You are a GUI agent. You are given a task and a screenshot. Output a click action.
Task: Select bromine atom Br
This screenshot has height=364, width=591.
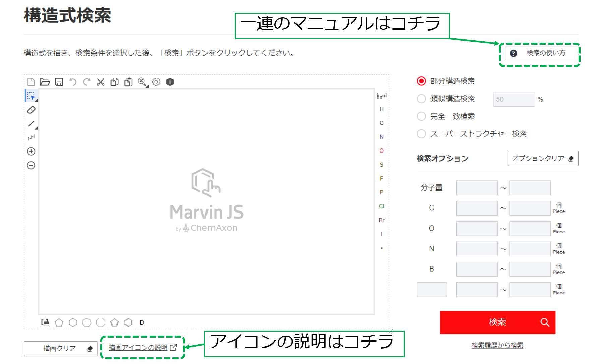coord(381,220)
